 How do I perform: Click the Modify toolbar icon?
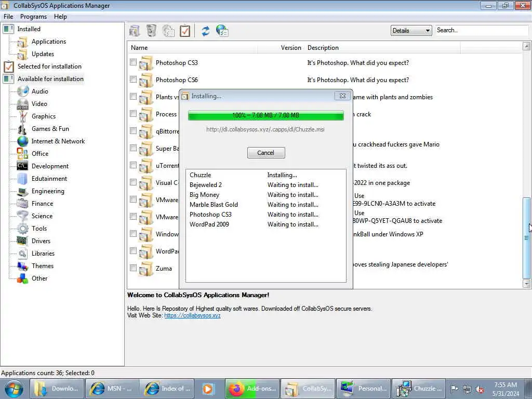point(168,31)
